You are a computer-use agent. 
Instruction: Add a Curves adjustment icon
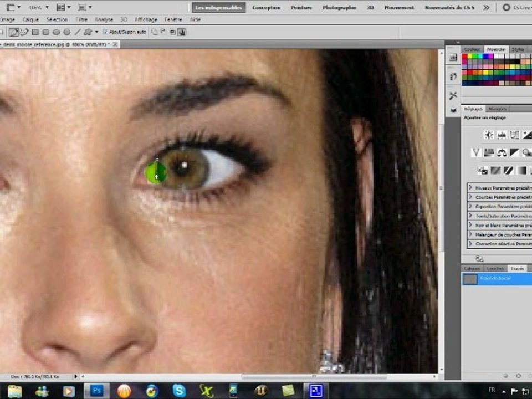[514, 135]
